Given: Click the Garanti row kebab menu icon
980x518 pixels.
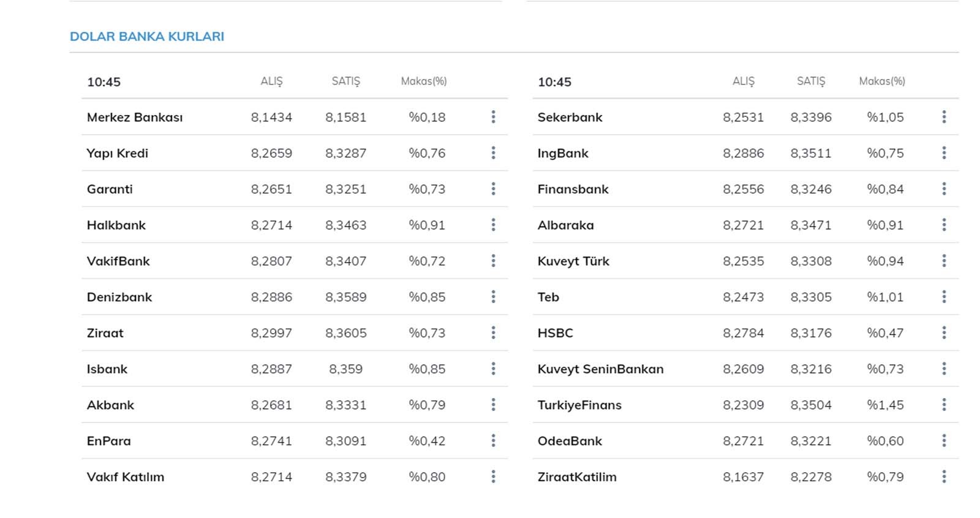Looking at the screenshot, I should click(493, 189).
